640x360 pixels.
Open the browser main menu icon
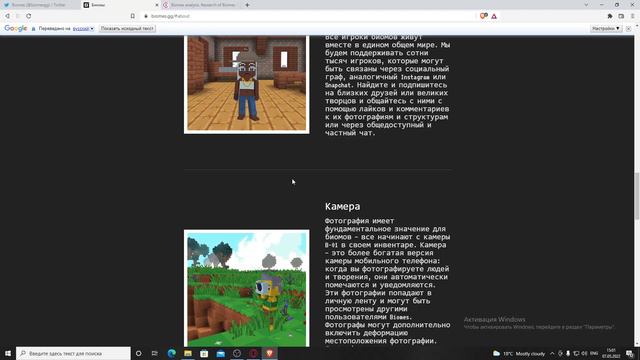click(x=633, y=16)
